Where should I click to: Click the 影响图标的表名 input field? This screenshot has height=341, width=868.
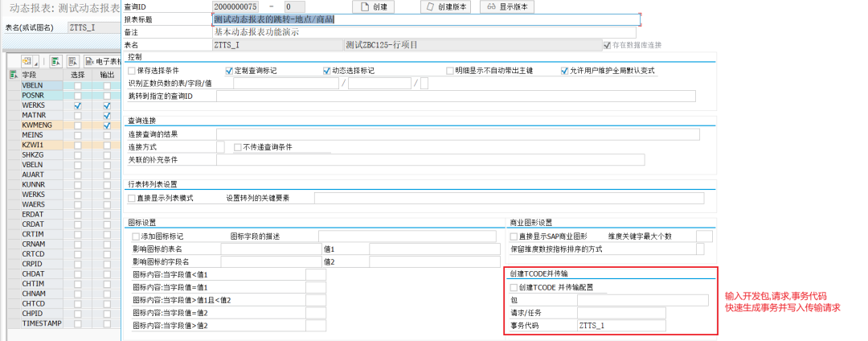[272, 249]
